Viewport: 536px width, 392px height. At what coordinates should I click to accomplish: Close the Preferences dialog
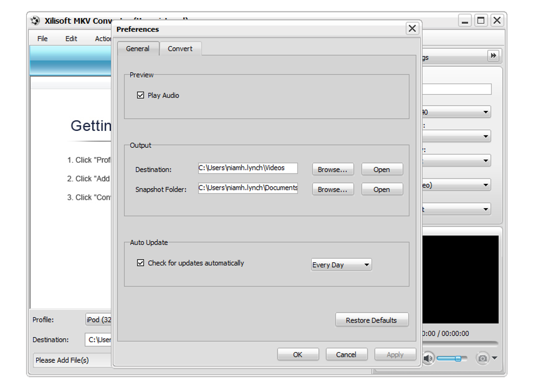(413, 28)
